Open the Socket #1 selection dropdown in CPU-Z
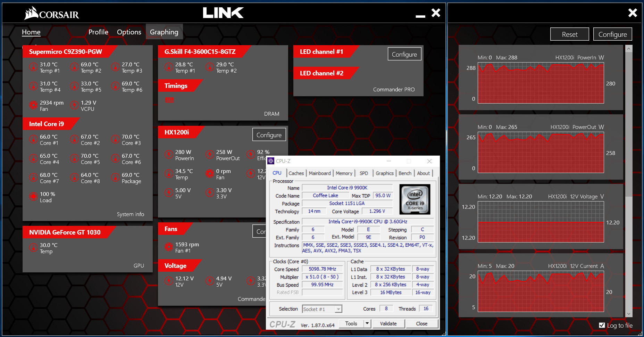Viewport: 644px width, 337px height. click(322, 309)
